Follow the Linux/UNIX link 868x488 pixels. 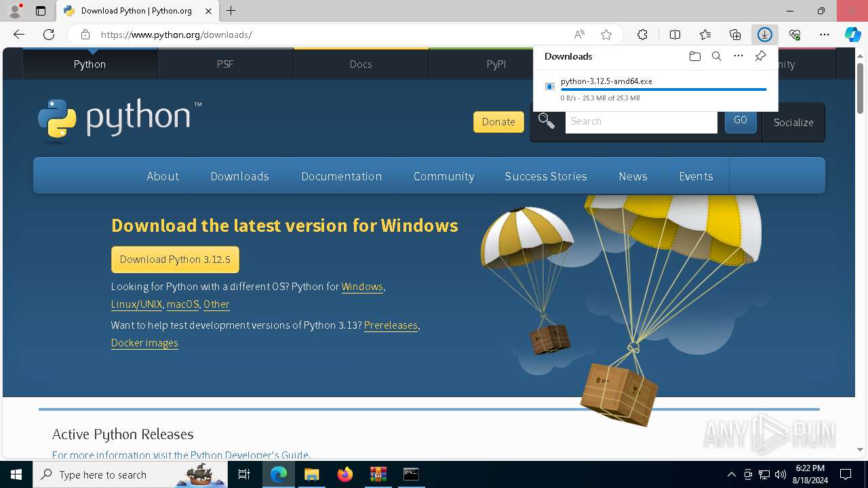coord(136,304)
